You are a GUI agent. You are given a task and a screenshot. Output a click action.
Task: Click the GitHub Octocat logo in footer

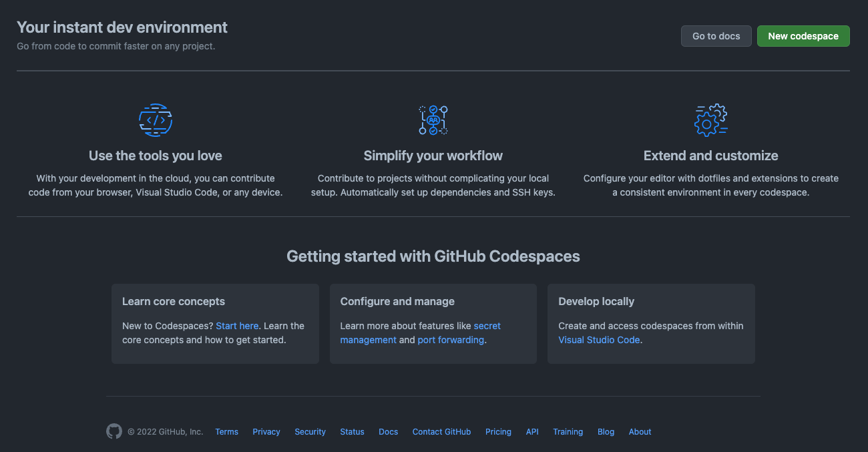coord(114,431)
